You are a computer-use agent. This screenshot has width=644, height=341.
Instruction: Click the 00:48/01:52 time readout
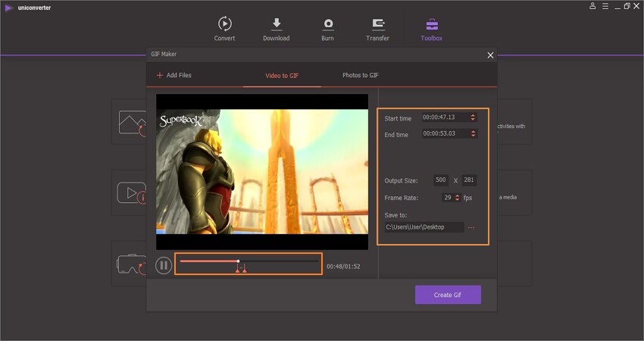(343, 266)
